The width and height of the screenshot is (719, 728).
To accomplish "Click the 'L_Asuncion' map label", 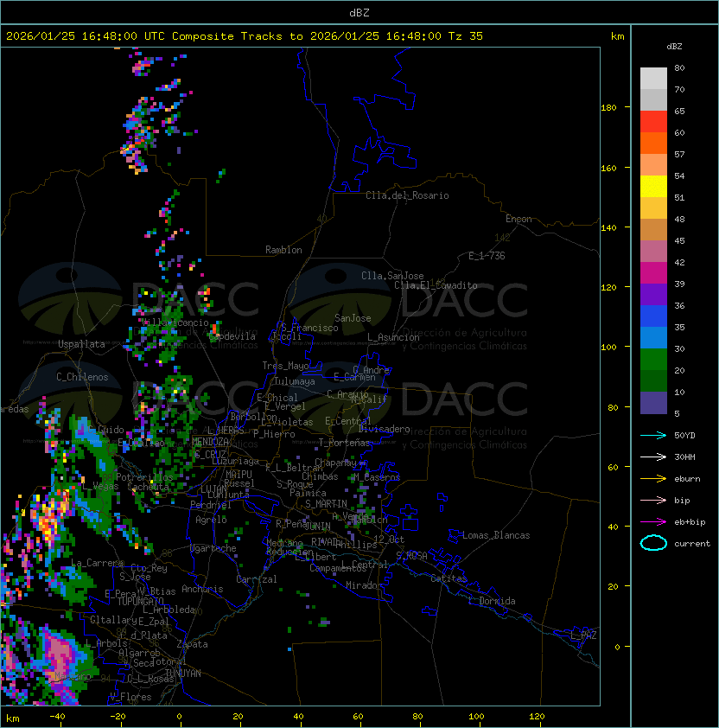I will (x=393, y=337).
